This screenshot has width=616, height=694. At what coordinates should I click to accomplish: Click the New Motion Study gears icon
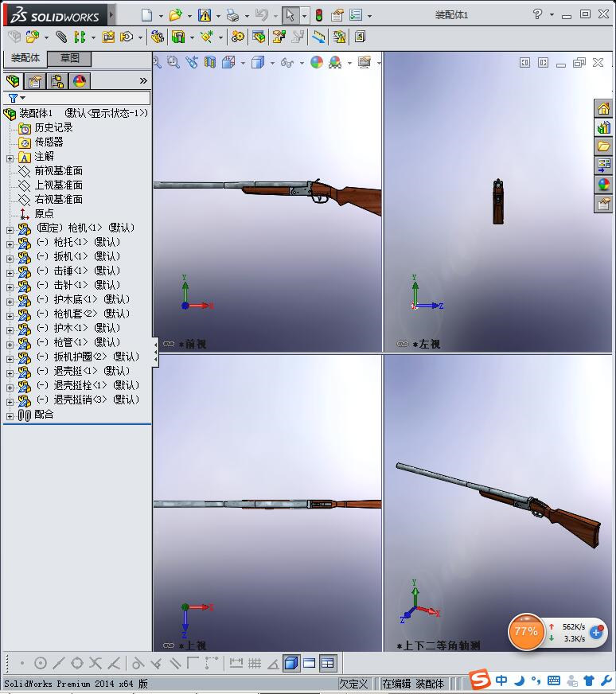pyautogui.click(x=238, y=37)
